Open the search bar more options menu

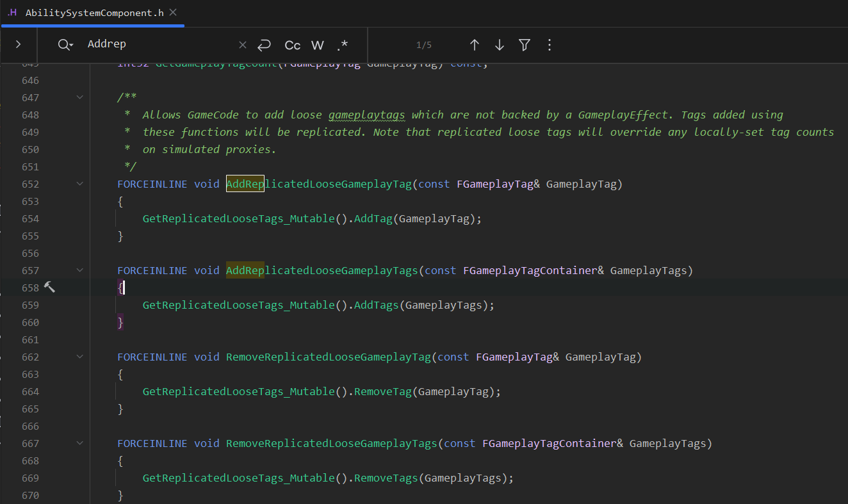click(x=550, y=45)
